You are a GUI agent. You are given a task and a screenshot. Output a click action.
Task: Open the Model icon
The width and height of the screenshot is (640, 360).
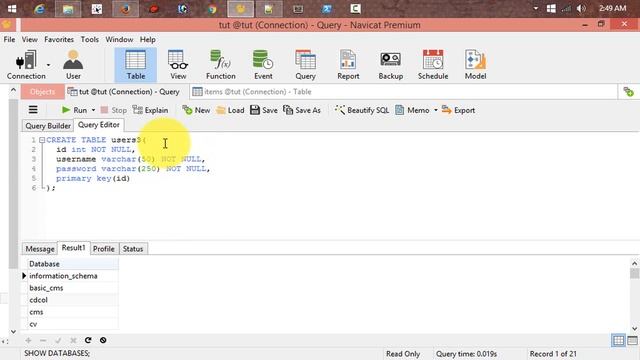[x=476, y=64]
